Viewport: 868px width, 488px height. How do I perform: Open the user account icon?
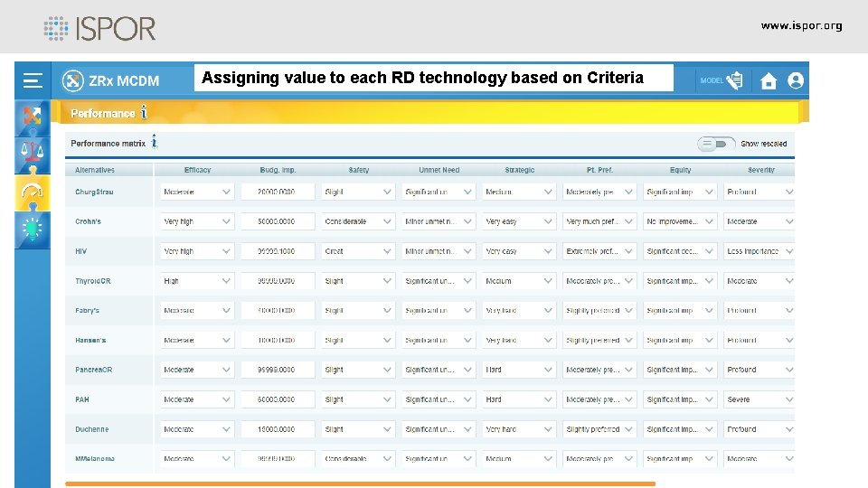796,80
